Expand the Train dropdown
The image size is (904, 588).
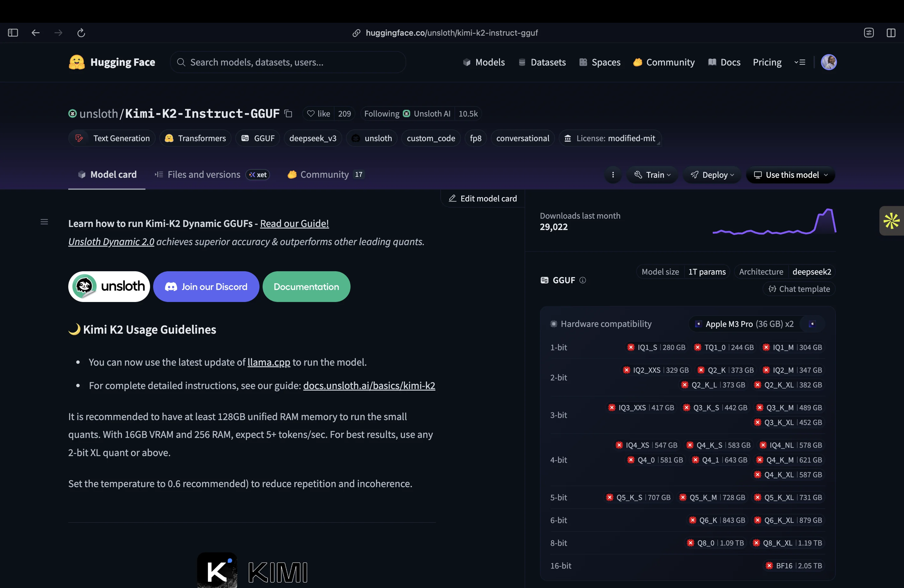652,175
